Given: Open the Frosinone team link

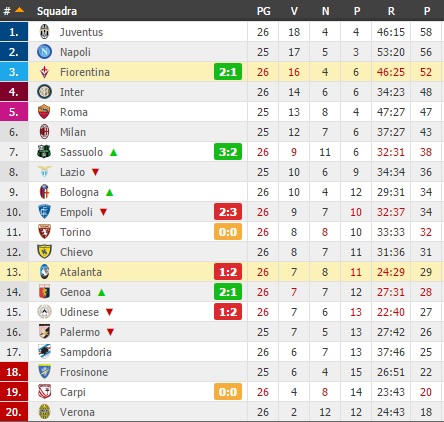Looking at the screenshot, I should click(x=84, y=372).
